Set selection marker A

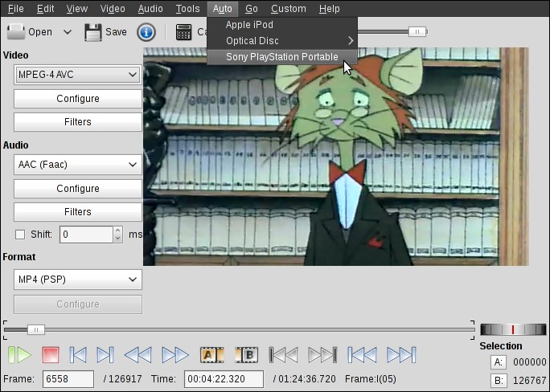211,355
